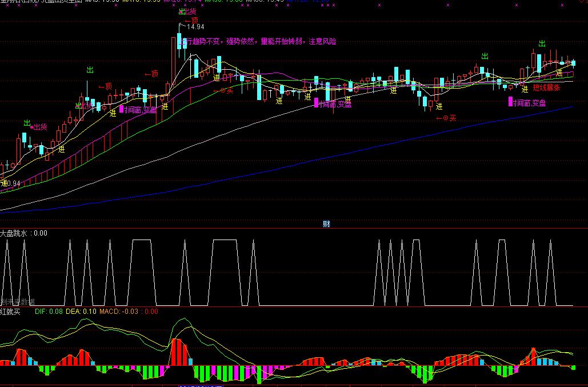The width and height of the screenshot is (588, 387).
Task: Open the 大盘跳水 indicator label
Action: pyautogui.click(x=14, y=233)
